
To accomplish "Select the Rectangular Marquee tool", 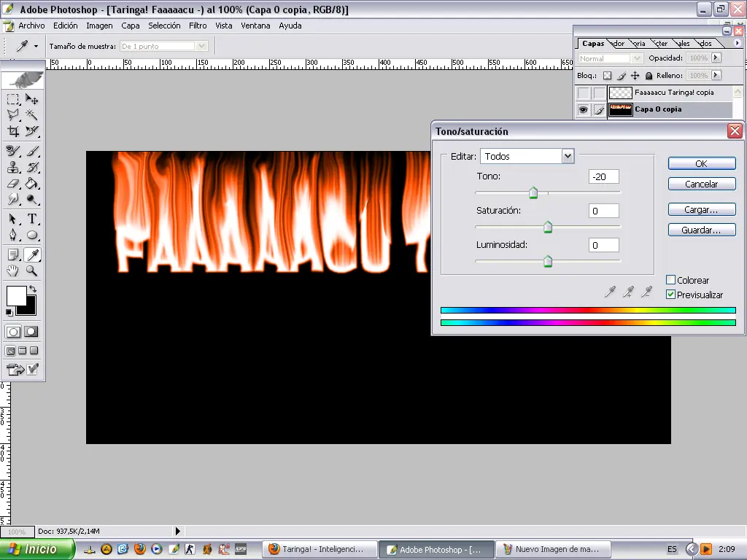I will [13, 99].
